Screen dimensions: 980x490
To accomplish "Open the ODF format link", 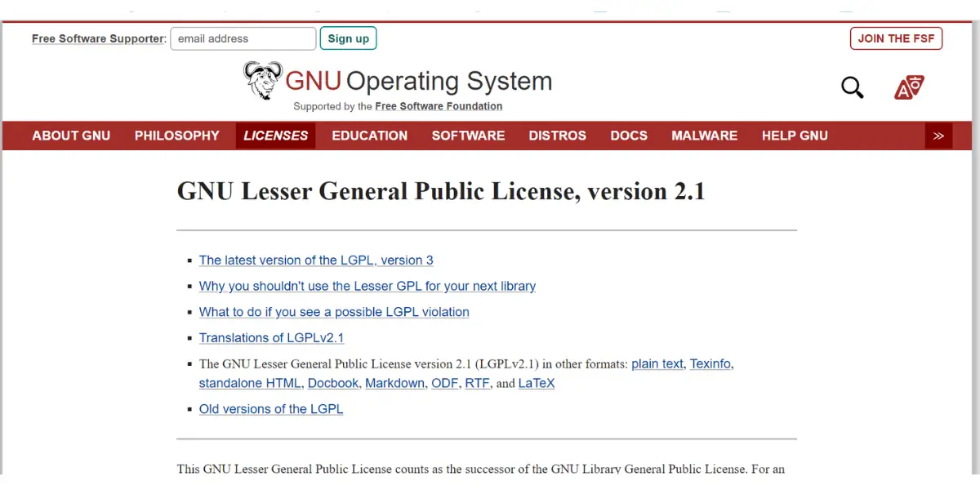I will 444,383.
